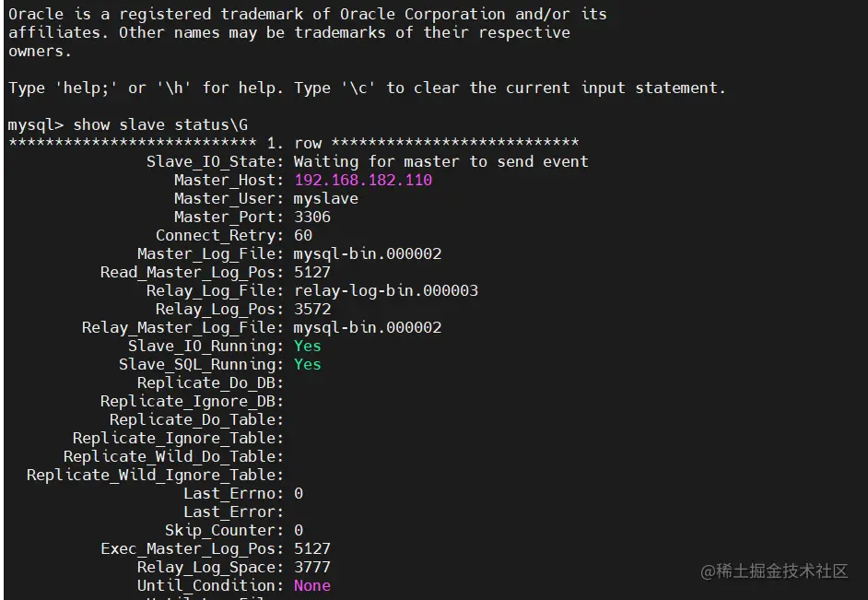Click the '1. row' separator text
The width and height of the screenshot is (868, 600).
pyautogui.click(x=294, y=143)
